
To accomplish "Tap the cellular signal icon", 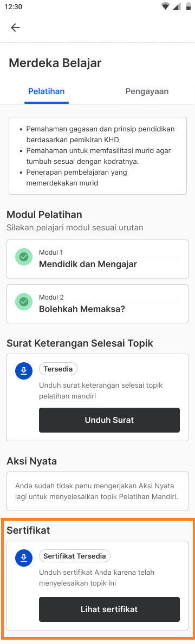I will [177, 6].
